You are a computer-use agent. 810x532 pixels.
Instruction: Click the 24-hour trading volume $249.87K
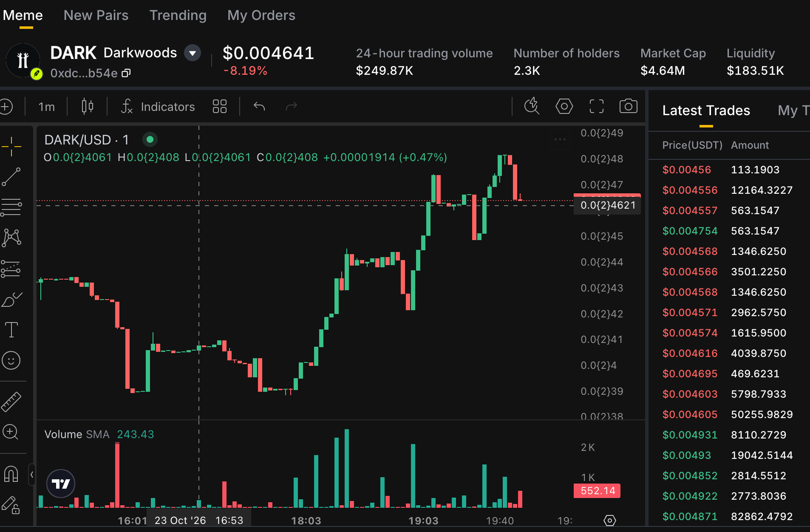tap(385, 71)
